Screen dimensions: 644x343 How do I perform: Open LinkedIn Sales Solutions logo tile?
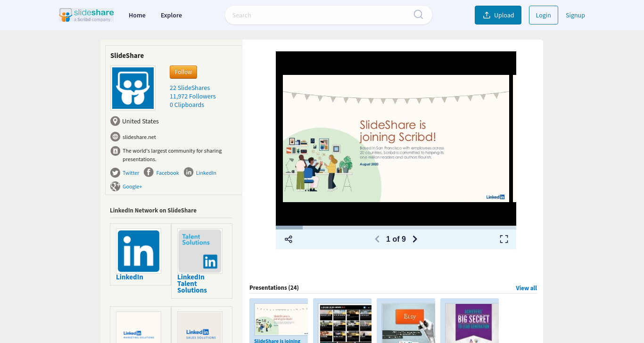coord(200,327)
